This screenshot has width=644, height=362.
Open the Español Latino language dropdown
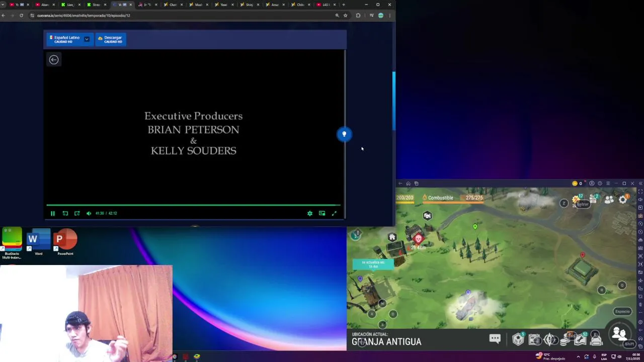[x=87, y=39]
